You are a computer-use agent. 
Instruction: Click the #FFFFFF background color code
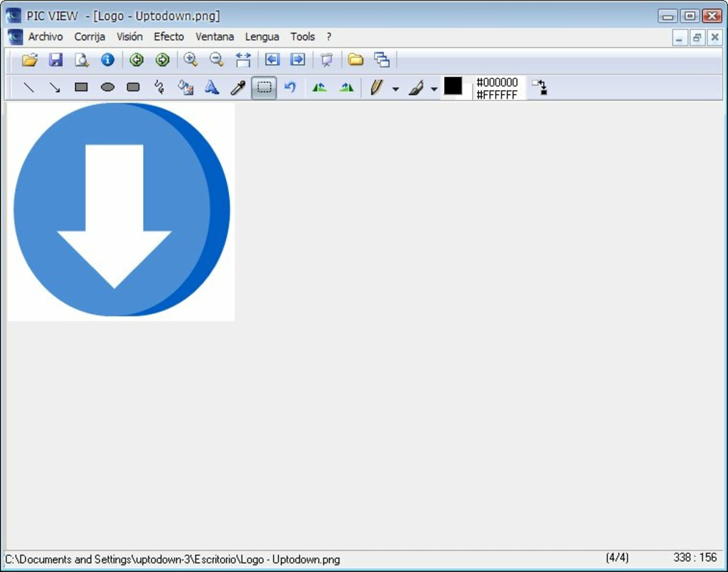497,94
